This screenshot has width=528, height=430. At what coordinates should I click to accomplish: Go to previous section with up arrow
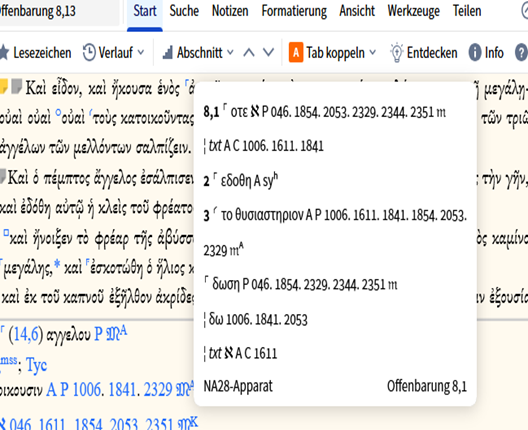(x=249, y=53)
